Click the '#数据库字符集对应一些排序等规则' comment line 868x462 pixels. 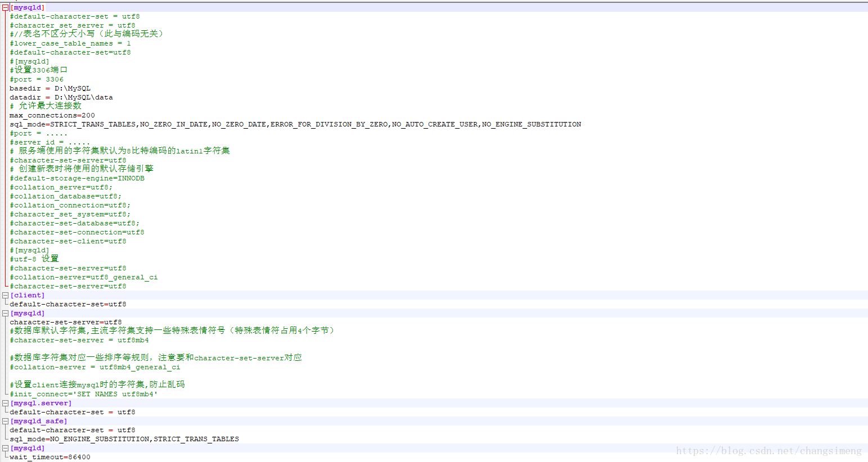point(156,357)
